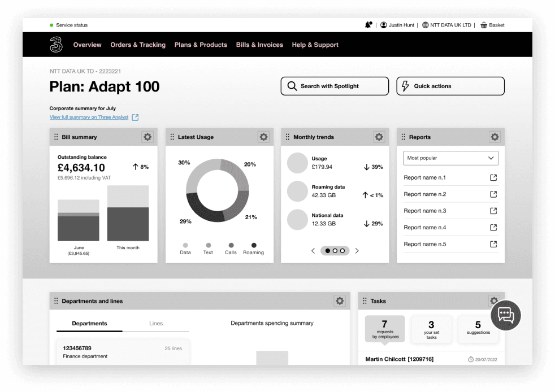Click the June bar in bill chart
555x392 pixels.
[78, 220]
